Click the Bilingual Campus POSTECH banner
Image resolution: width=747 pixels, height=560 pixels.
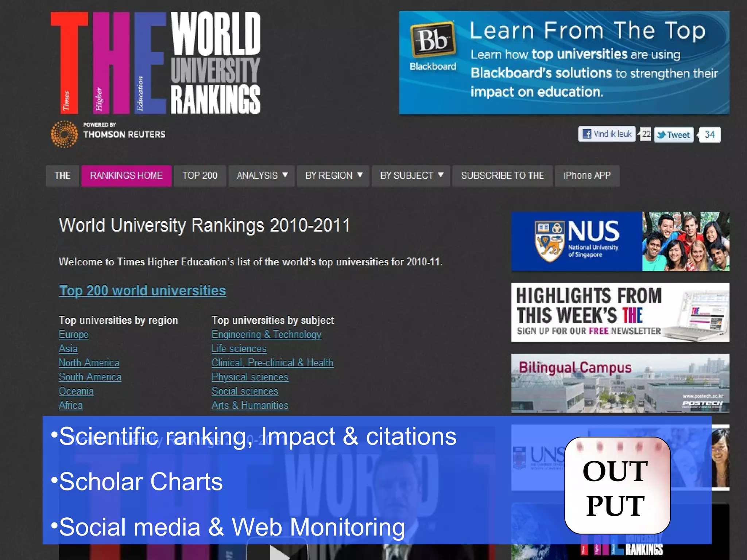(620, 383)
